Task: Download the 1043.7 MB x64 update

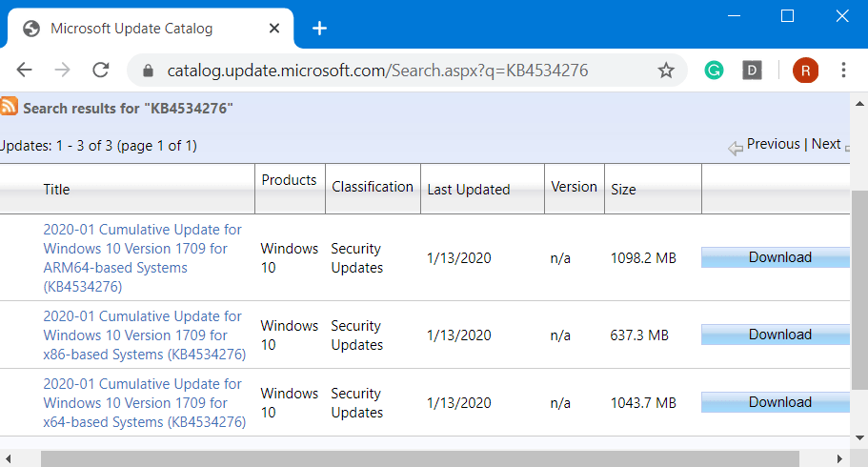Action: [776, 402]
